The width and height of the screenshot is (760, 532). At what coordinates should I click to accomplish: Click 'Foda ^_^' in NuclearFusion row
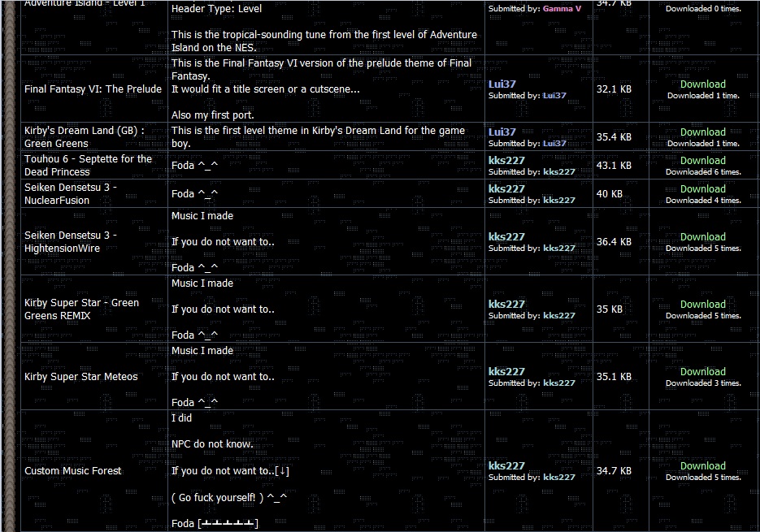[194, 194]
